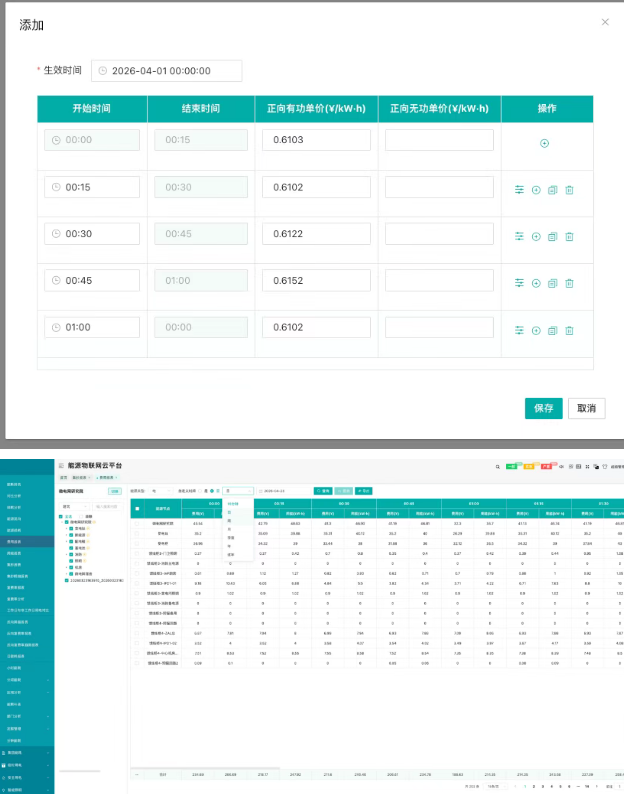This screenshot has width=624, height=794.
Task: Edit active price field showing 0.6122
Action: pos(316,234)
